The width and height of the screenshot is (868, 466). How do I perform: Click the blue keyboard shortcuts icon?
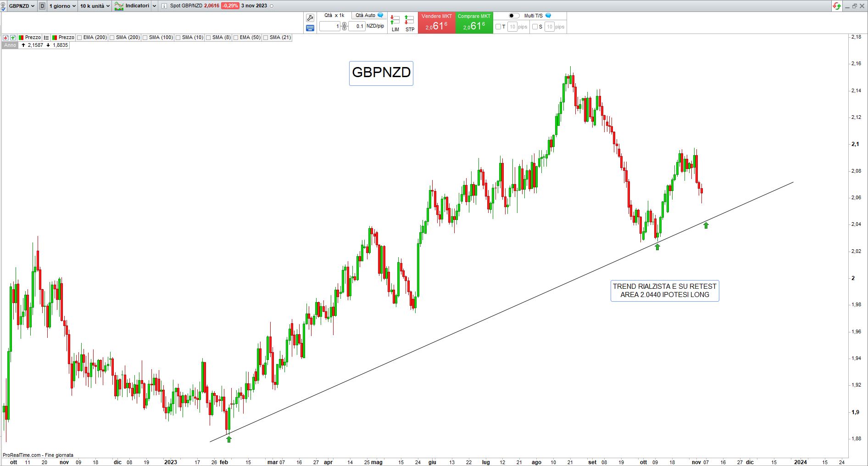(x=310, y=28)
